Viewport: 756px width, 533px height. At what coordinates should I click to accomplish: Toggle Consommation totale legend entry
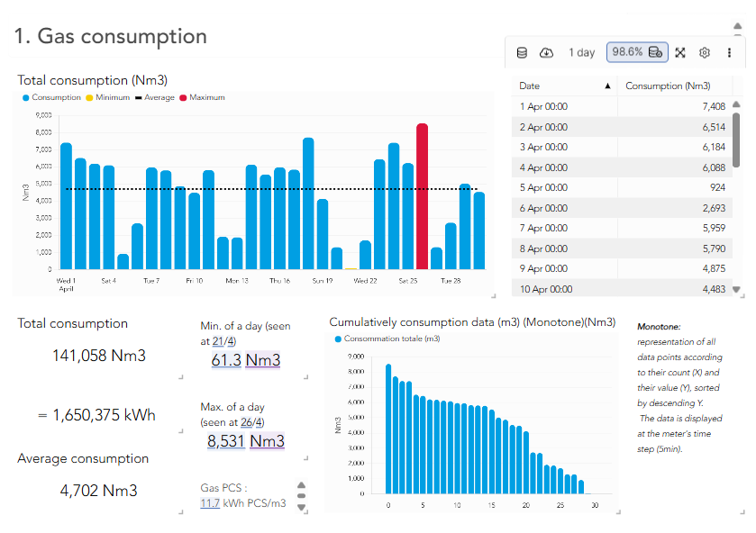[387, 339]
